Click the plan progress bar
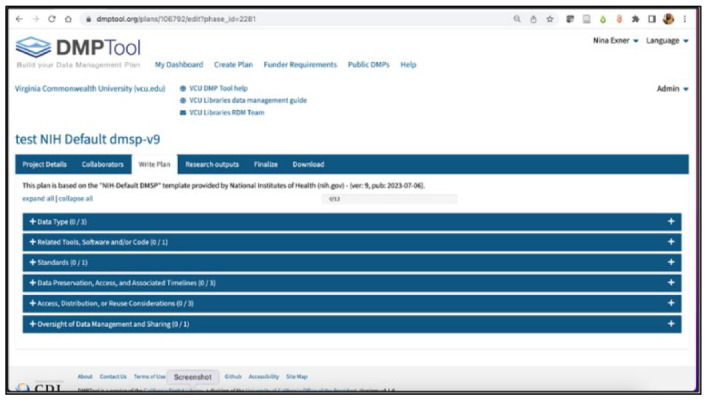This screenshot has width=708, height=401. 389,199
